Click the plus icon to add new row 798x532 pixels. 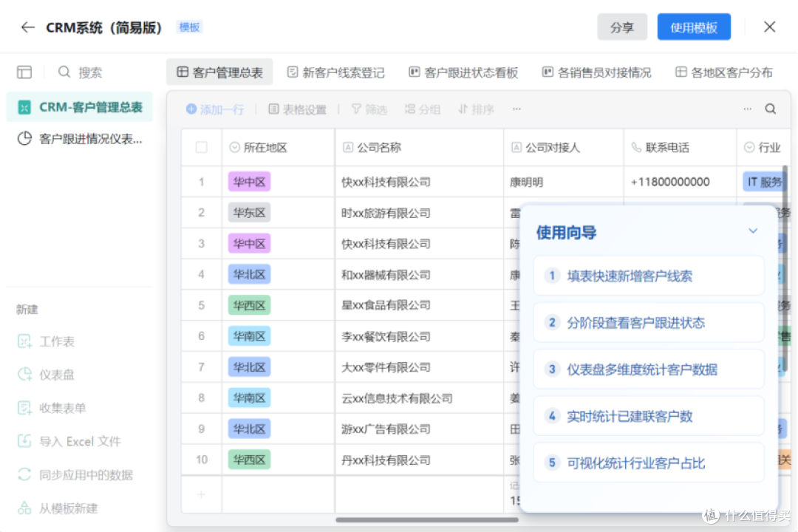[202, 494]
